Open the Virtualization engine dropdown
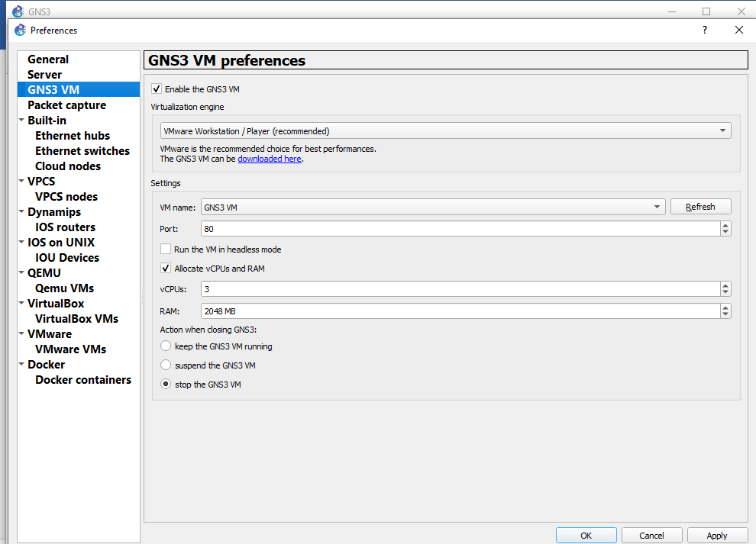This screenshot has height=544, width=756. (x=445, y=130)
